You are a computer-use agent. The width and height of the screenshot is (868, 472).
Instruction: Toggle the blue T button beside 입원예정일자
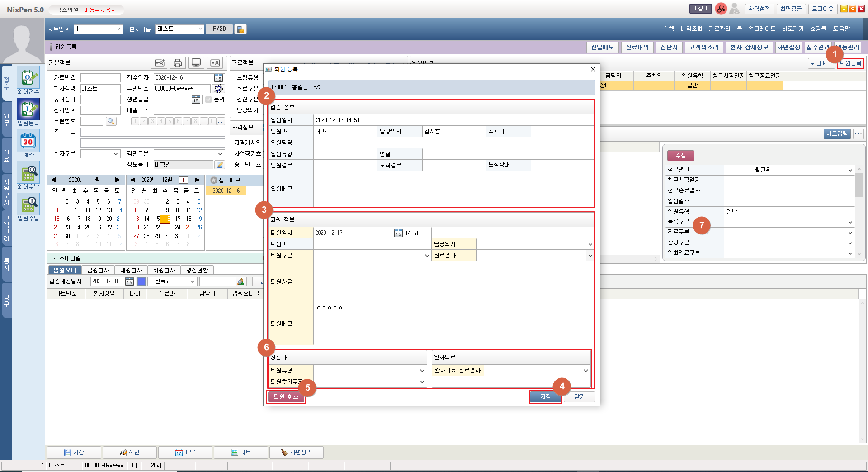[x=142, y=281]
